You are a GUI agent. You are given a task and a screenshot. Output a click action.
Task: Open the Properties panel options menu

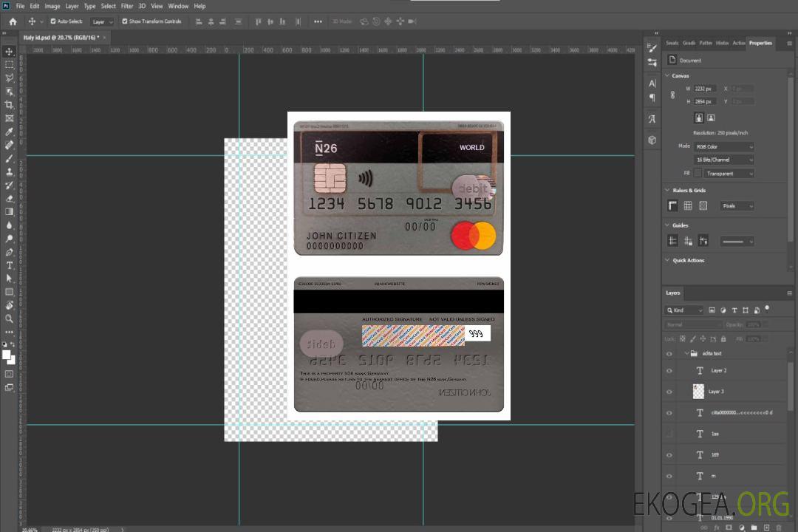click(x=789, y=44)
